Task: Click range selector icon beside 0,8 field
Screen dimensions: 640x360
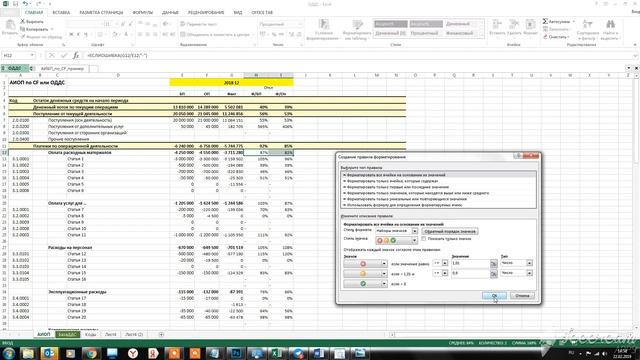Action: (x=493, y=274)
